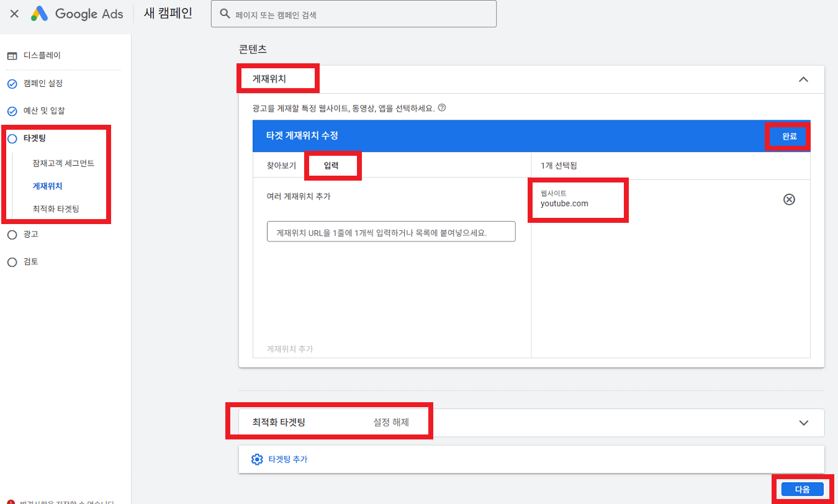Click help icon next to placement description
Viewport: 838px width, 504px height.
click(x=442, y=107)
